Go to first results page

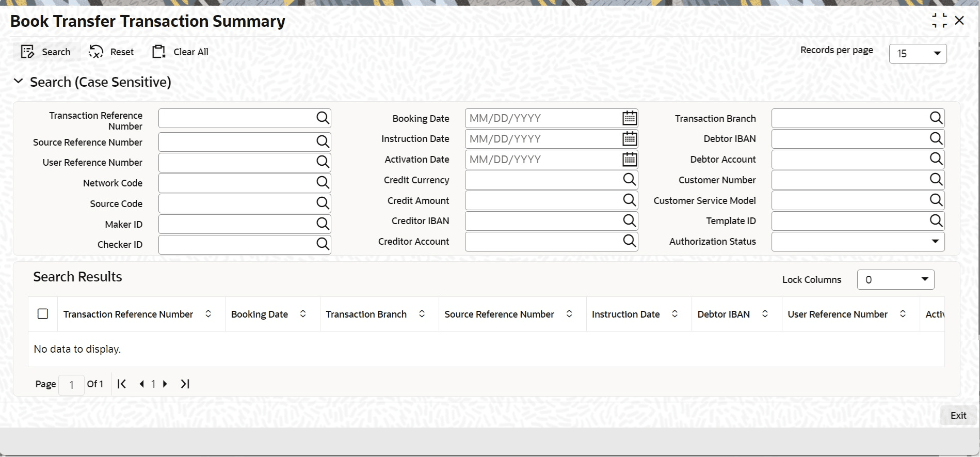point(122,384)
